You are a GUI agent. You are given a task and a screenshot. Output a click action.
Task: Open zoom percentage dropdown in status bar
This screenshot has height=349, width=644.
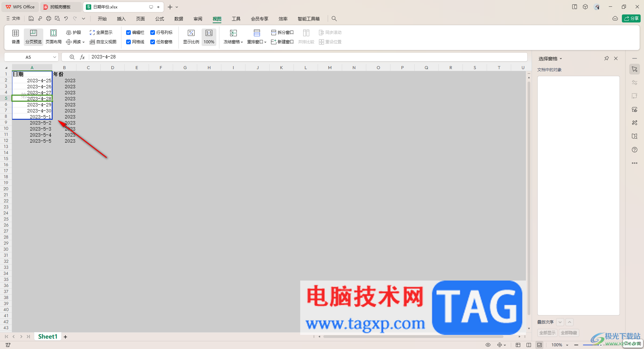click(567, 345)
